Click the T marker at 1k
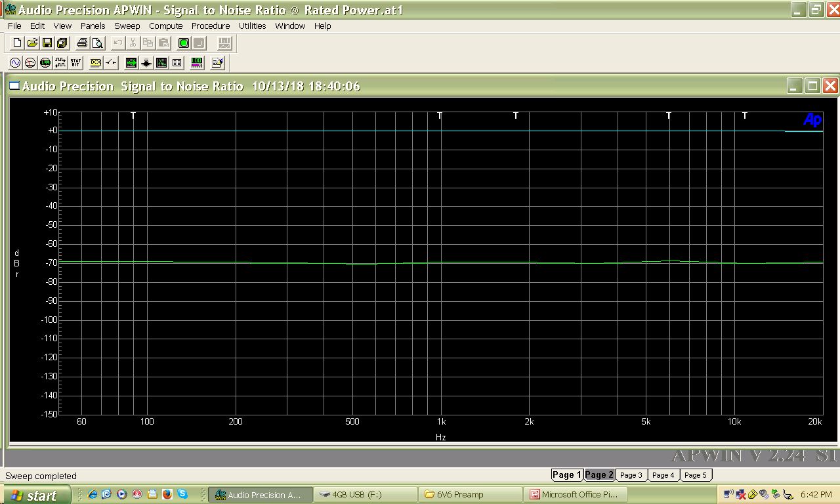840x504 pixels. 440,115
